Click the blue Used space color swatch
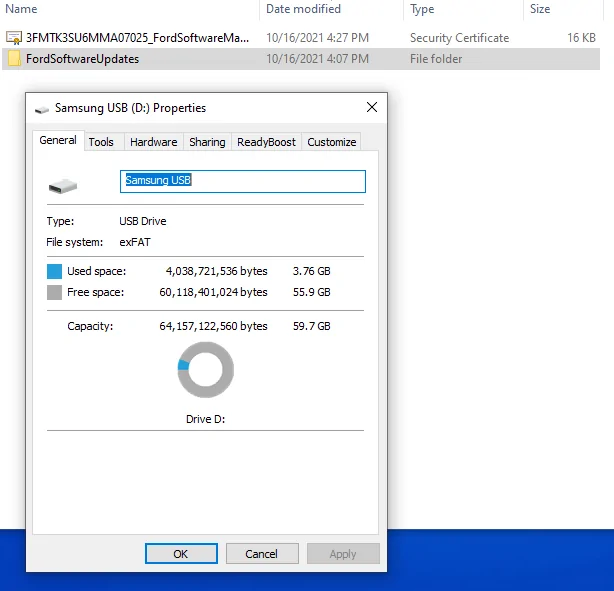614x591 pixels. click(x=54, y=271)
